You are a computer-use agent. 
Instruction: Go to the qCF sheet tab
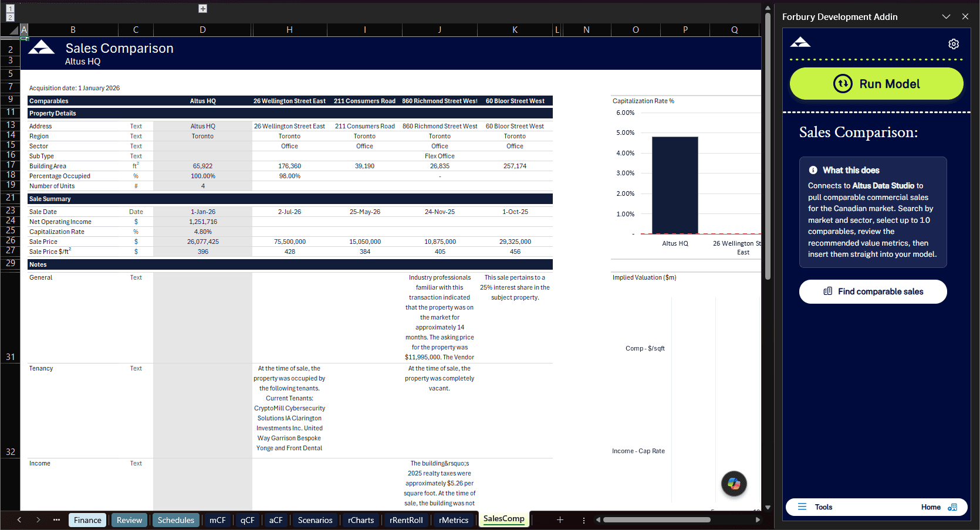[x=248, y=520]
